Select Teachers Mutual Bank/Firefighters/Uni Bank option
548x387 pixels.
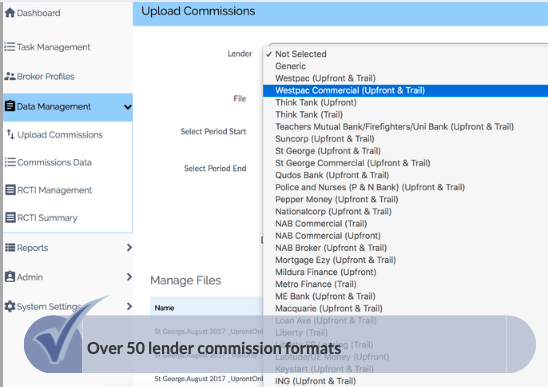(394, 127)
